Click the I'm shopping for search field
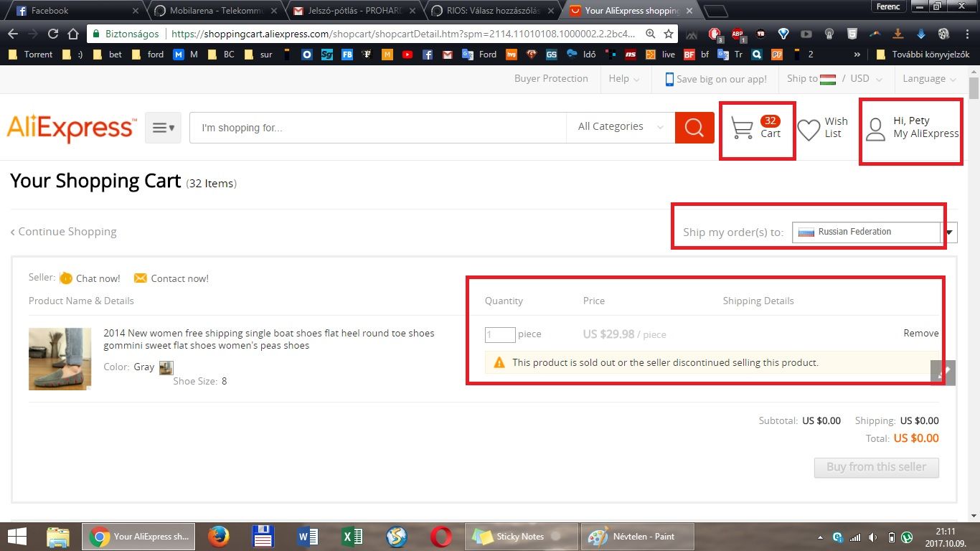Screen dimensions: 980x551 (x=378, y=128)
